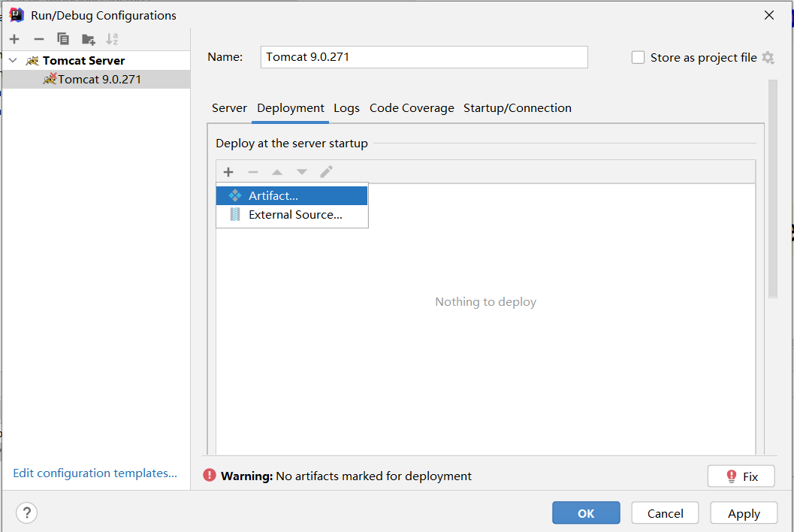Click the Deploy at the server startup label
The width and height of the screenshot is (794, 532).
(x=291, y=144)
